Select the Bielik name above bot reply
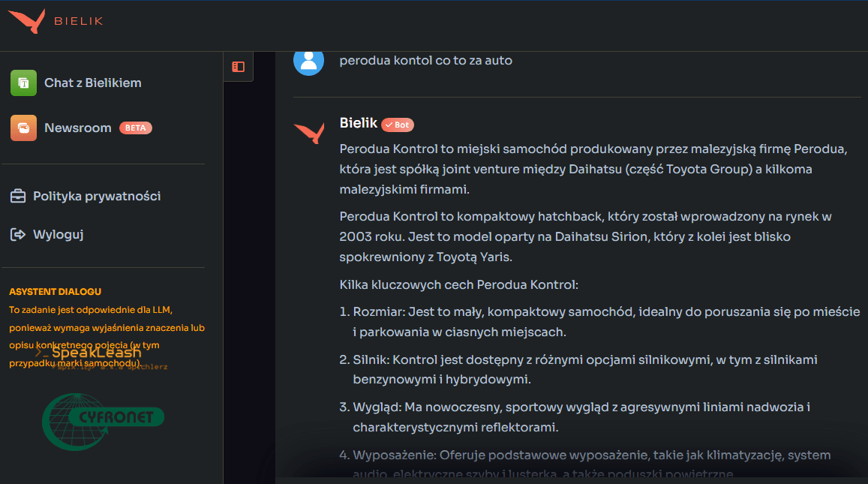The image size is (868, 484). tap(358, 123)
